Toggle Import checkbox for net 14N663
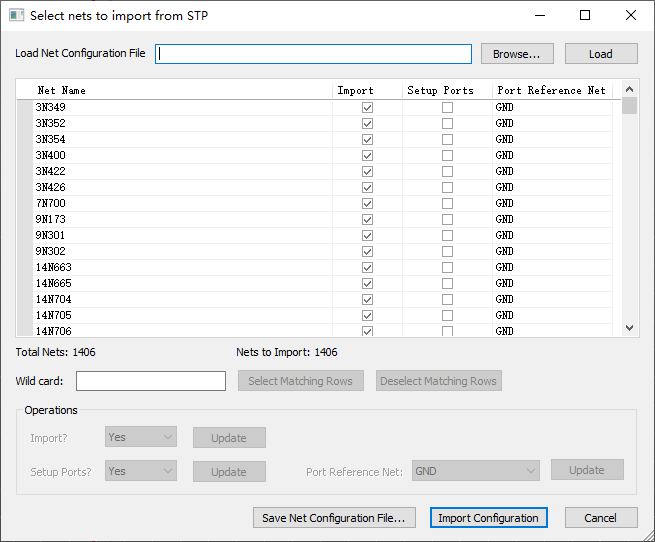This screenshot has height=542, width=655. (x=367, y=268)
